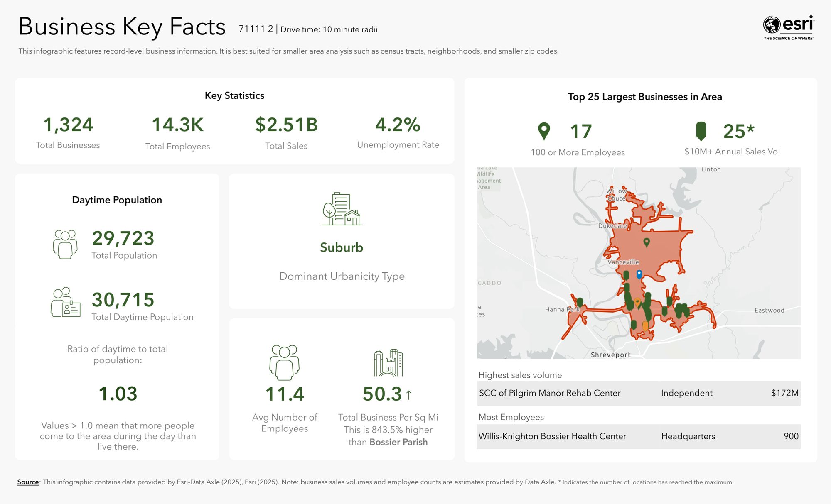The width and height of the screenshot is (831, 504).
Task: Click the Bossier Parish bold text
Action: 398,442
